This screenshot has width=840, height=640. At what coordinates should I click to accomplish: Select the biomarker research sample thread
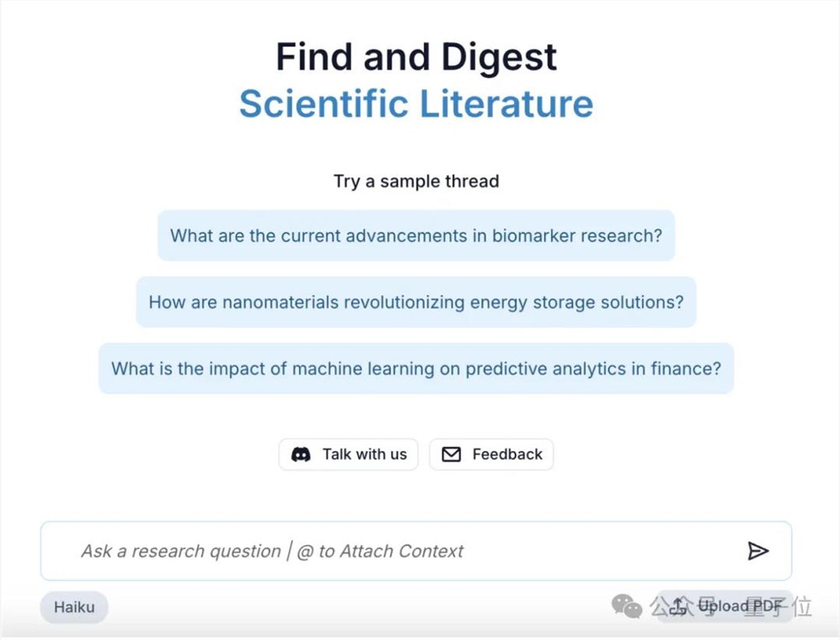tap(416, 235)
